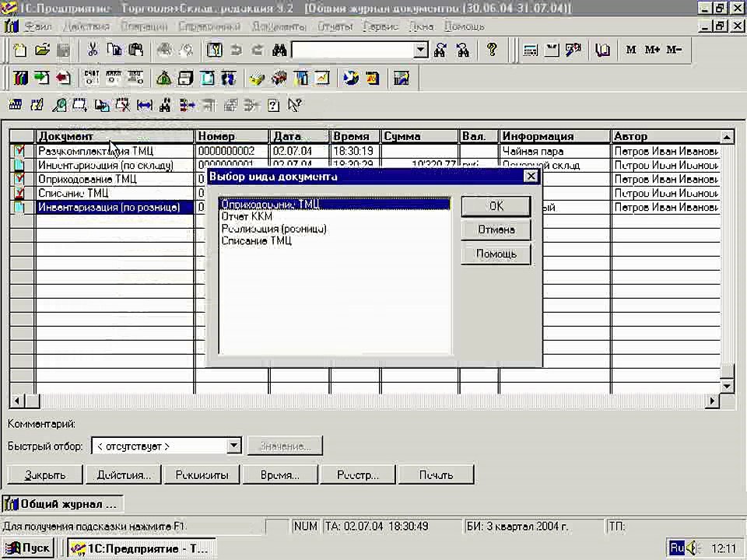This screenshot has width=747, height=560.
Task: Click status icon of Разукомплектация ТМЦ row
Action: click(19, 151)
